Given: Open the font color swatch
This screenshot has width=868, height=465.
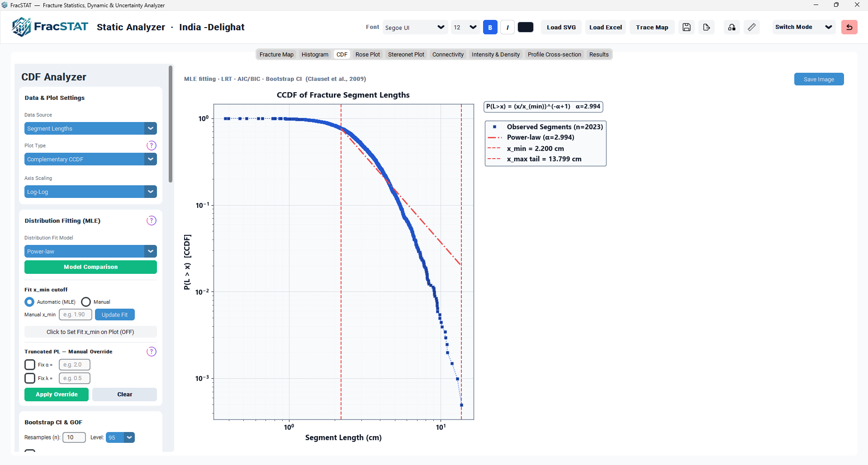Looking at the screenshot, I should coord(526,27).
